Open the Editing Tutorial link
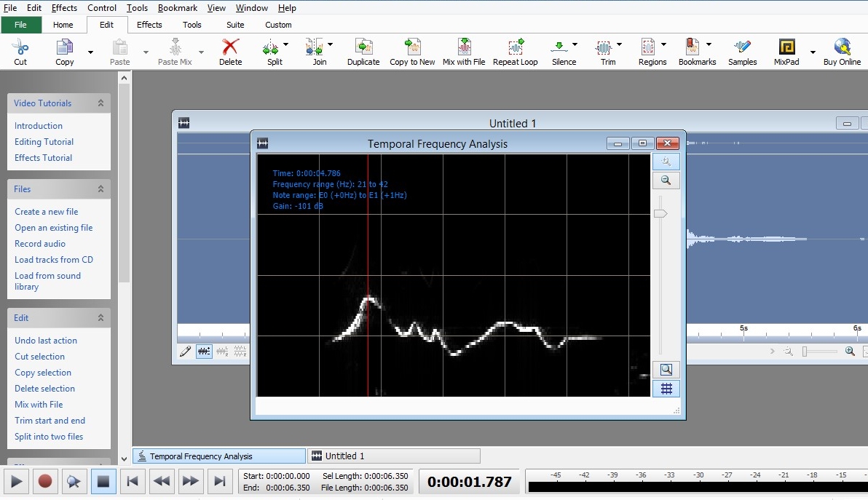The height and width of the screenshot is (500, 868). point(44,142)
